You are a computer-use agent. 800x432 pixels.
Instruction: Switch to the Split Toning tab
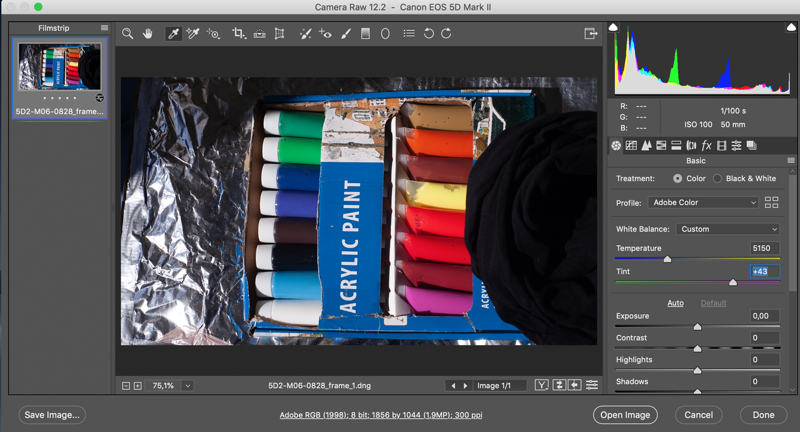pyautogui.click(x=676, y=146)
